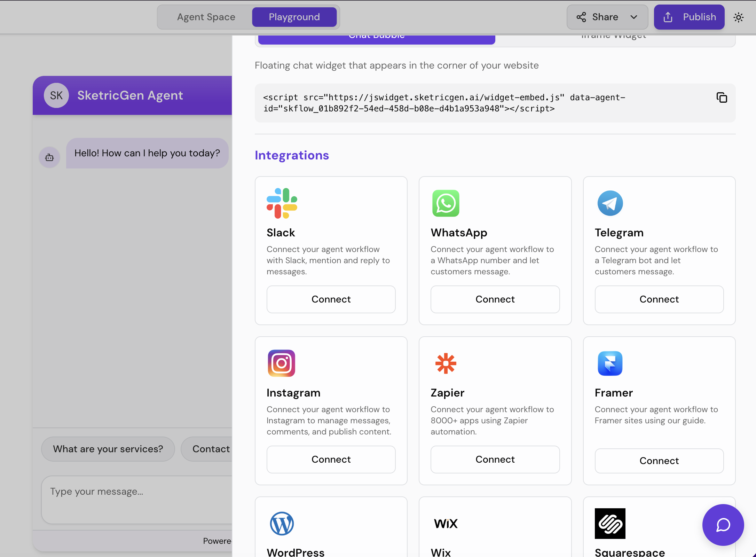Viewport: 756px width, 557px height.
Task: Select the Chat Bubble tab
Action: point(376,37)
